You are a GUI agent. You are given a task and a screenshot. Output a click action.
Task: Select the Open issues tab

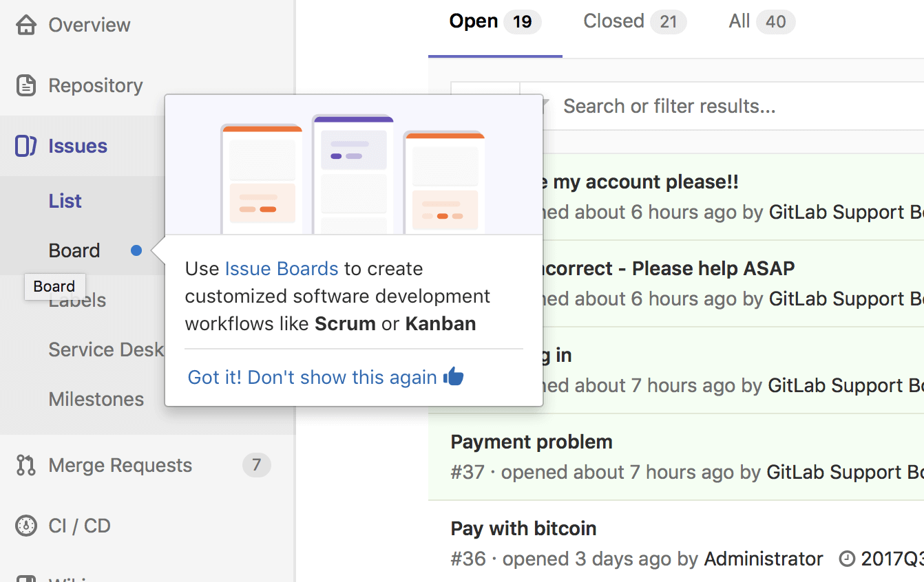pos(495,21)
